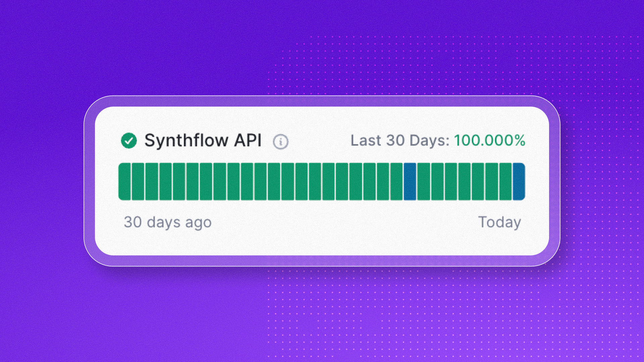Click the Last 30 Days label
644x362 pixels.
(x=400, y=140)
